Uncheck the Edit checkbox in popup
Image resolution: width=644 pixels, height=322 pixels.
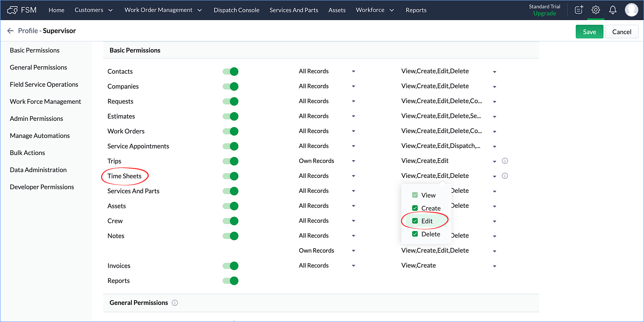(415, 221)
